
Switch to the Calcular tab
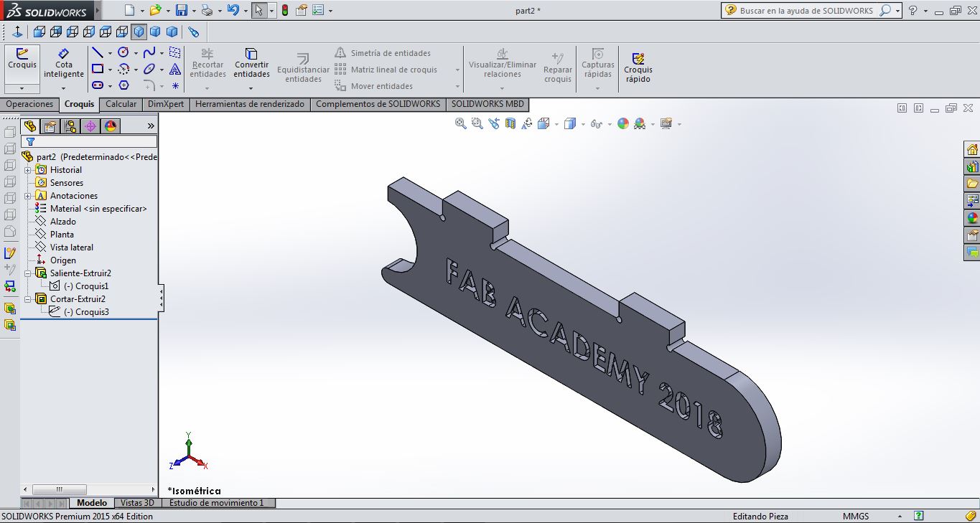(121, 104)
